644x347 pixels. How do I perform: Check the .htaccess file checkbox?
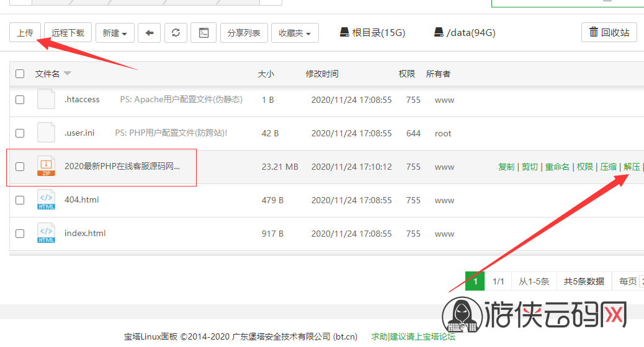coord(20,100)
